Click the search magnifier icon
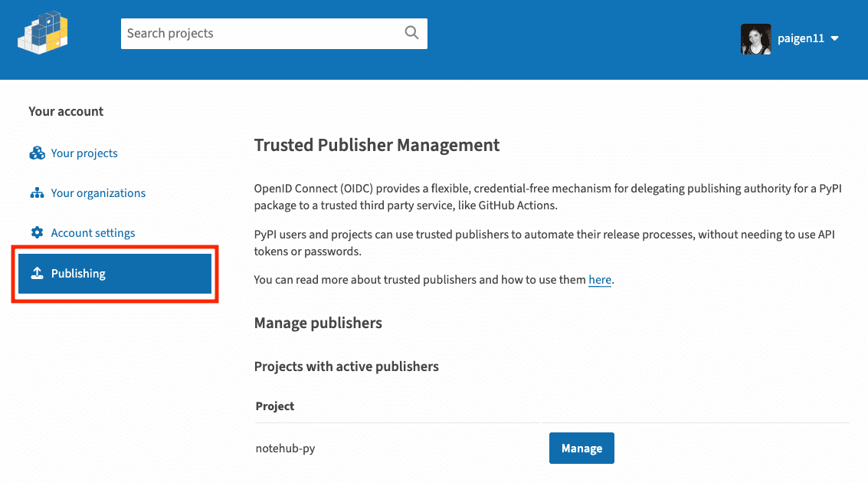 (411, 33)
